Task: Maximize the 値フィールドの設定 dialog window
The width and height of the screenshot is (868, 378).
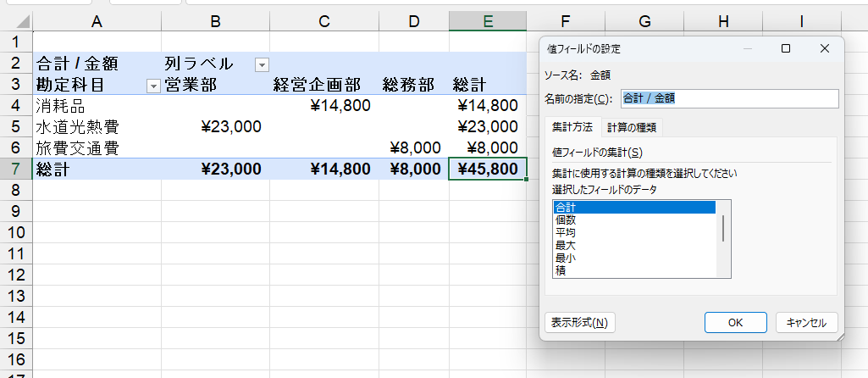Action: [786, 49]
